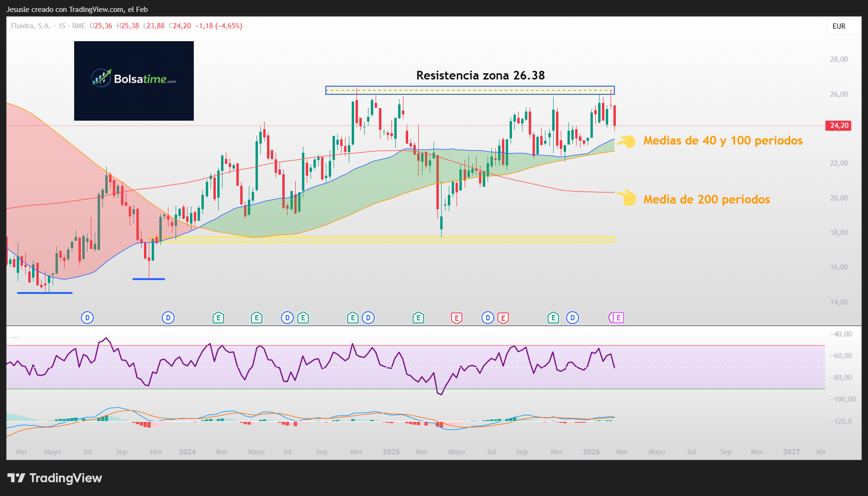868x496 pixels.
Task: Click the 2025 label on time axis
Action: (x=391, y=452)
